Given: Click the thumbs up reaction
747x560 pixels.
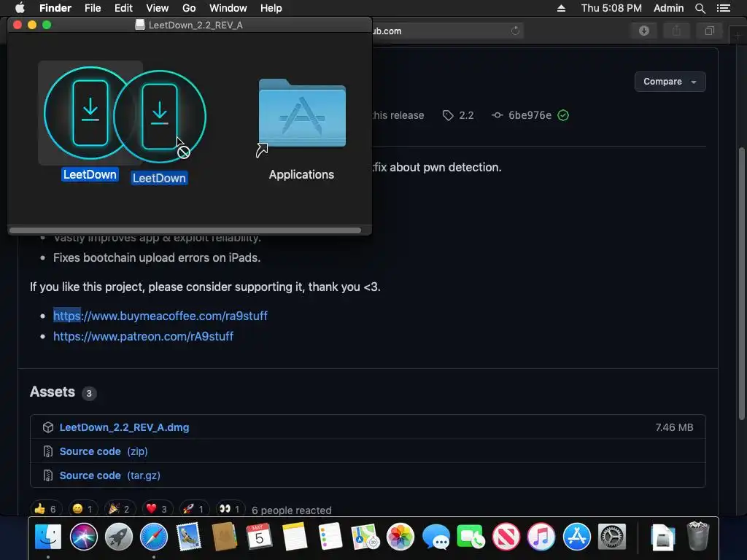Looking at the screenshot, I should tap(46, 509).
